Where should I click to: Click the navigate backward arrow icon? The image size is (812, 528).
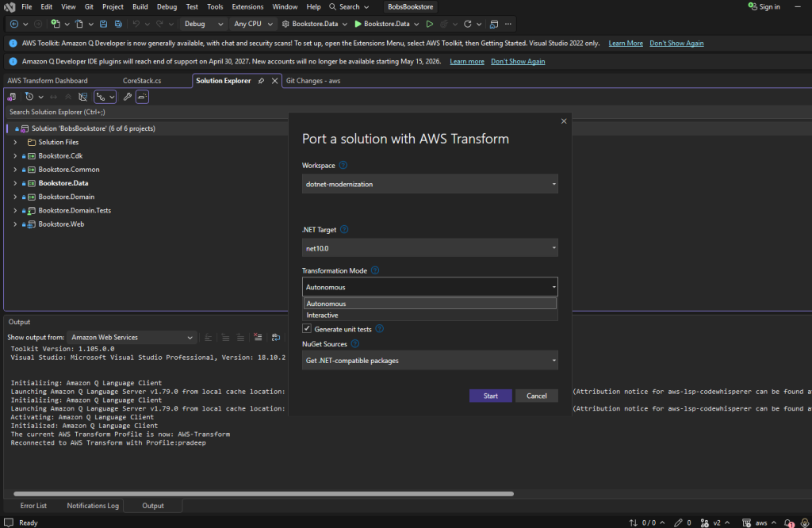point(14,24)
